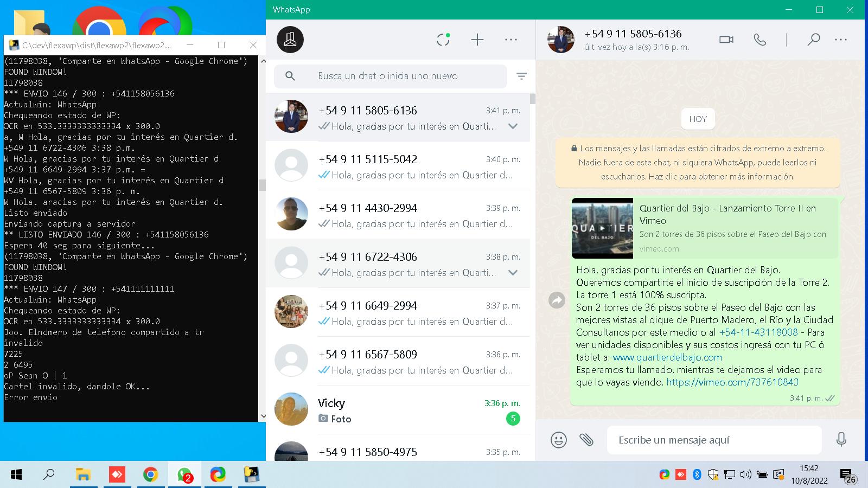Screen dimensions: 868x488
Task: Open the notification center icon
Action: point(847,475)
